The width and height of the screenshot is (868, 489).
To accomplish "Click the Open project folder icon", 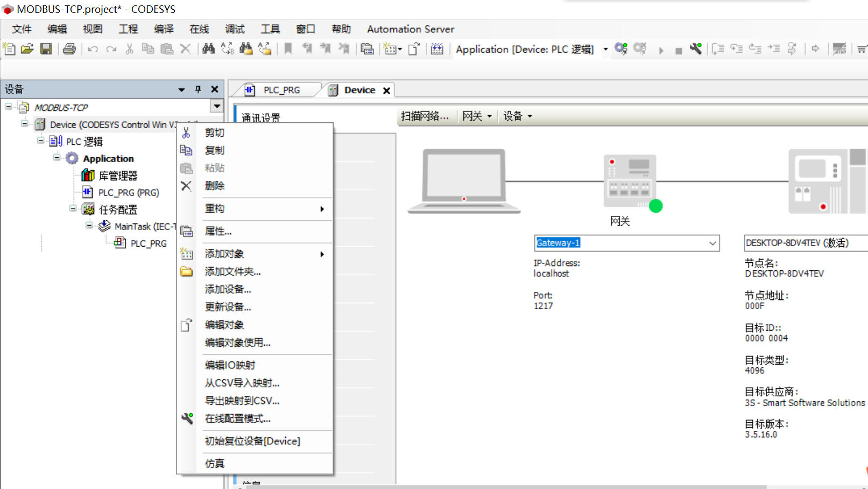I will coord(27,49).
